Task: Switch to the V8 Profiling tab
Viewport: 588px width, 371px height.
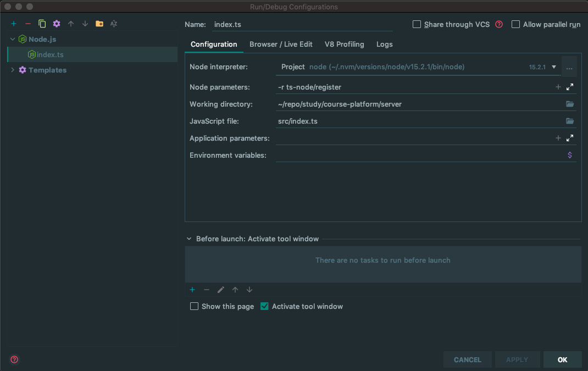Action: point(344,45)
